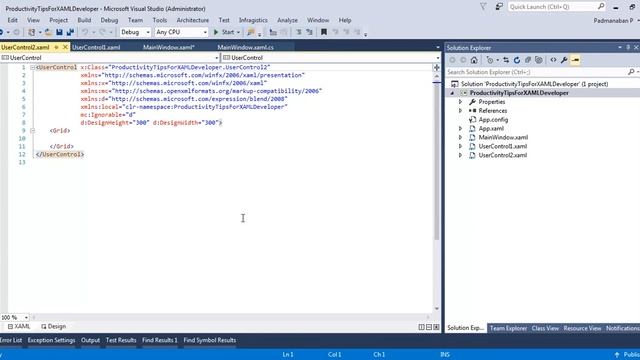Switch to the Class View tab

click(545, 328)
